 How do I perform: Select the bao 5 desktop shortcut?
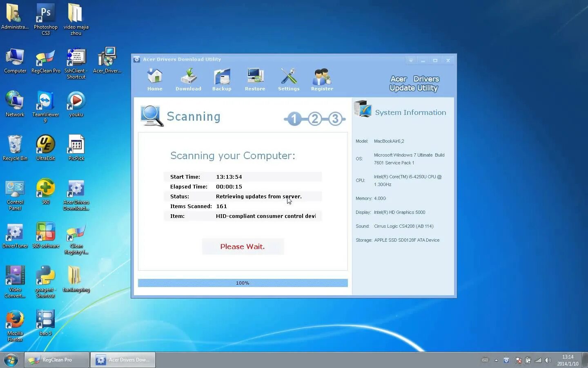pos(45,323)
